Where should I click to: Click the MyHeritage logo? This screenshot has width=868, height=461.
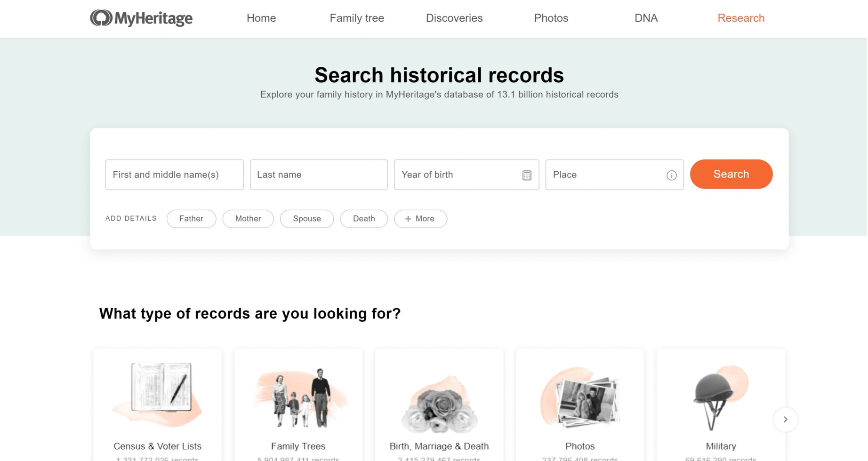pos(141,18)
